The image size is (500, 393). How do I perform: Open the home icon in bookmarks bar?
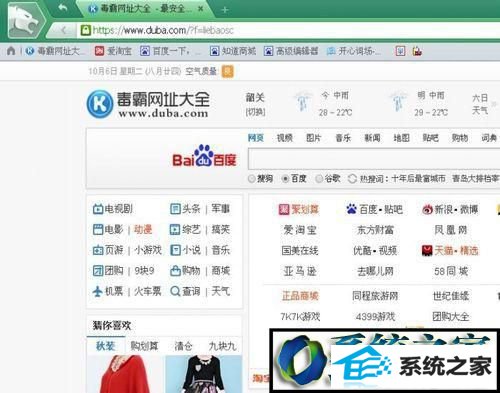click(x=11, y=51)
